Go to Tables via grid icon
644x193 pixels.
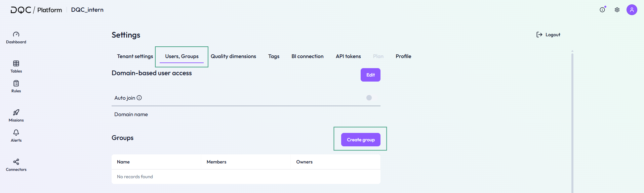(x=16, y=63)
